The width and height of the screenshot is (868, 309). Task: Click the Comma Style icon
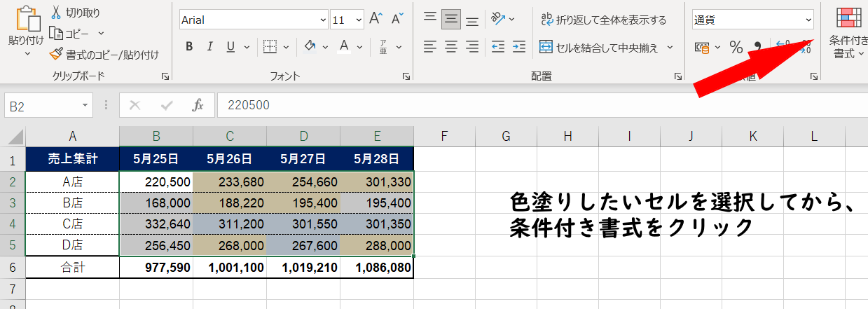point(757,47)
